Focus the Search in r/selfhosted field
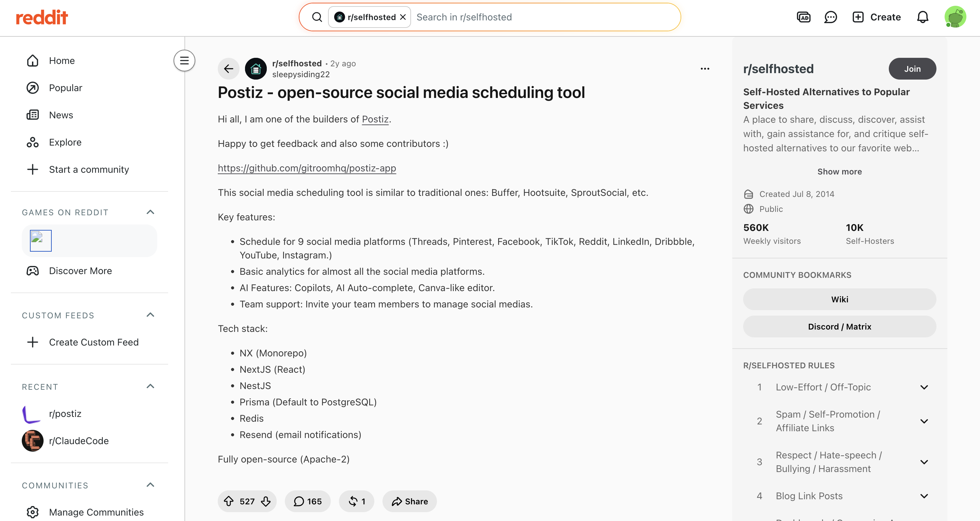 (544, 17)
